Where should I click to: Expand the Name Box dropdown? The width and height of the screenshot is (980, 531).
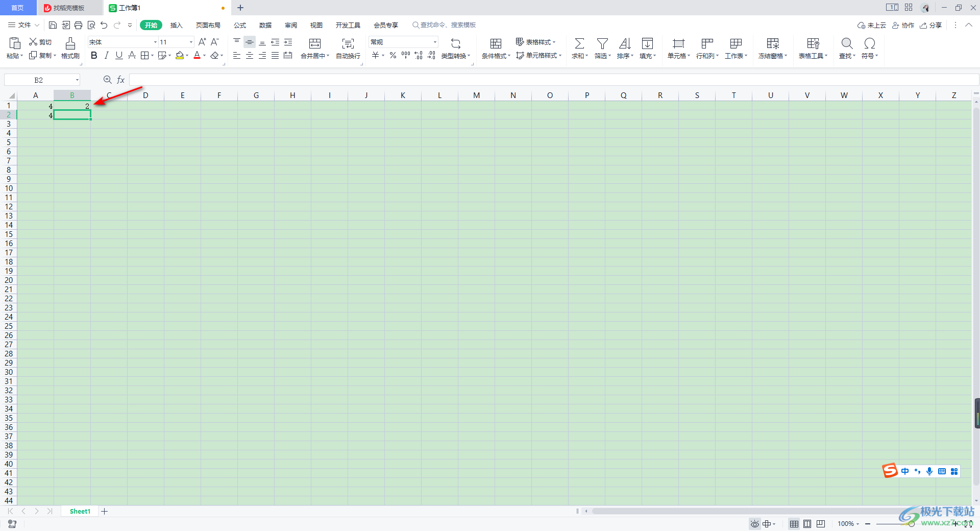pyautogui.click(x=77, y=80)
